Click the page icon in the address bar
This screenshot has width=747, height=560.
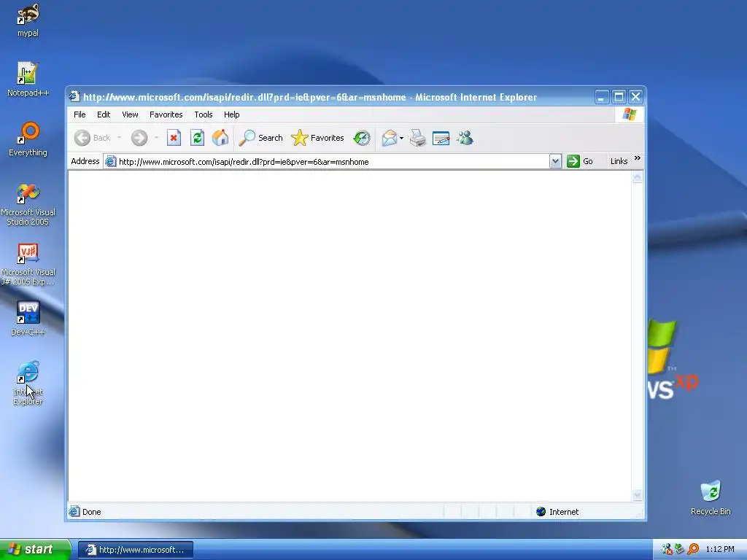(111, 161)
